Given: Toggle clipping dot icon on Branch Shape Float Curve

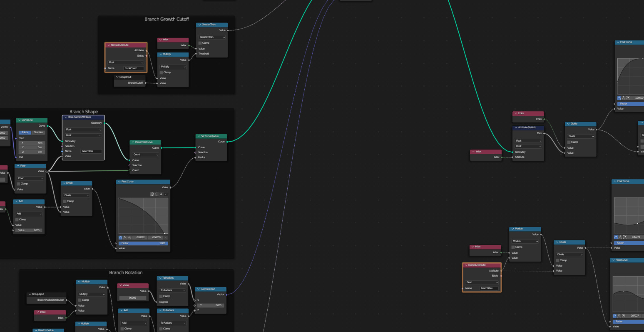Looking at the screenshot, I should [161, 194].
